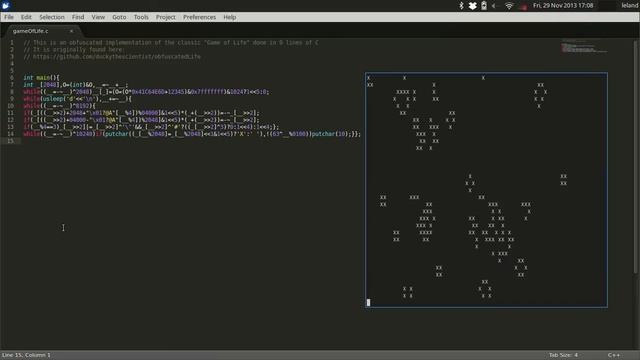Close the gameOfLife.c tab

click(71, 31)
